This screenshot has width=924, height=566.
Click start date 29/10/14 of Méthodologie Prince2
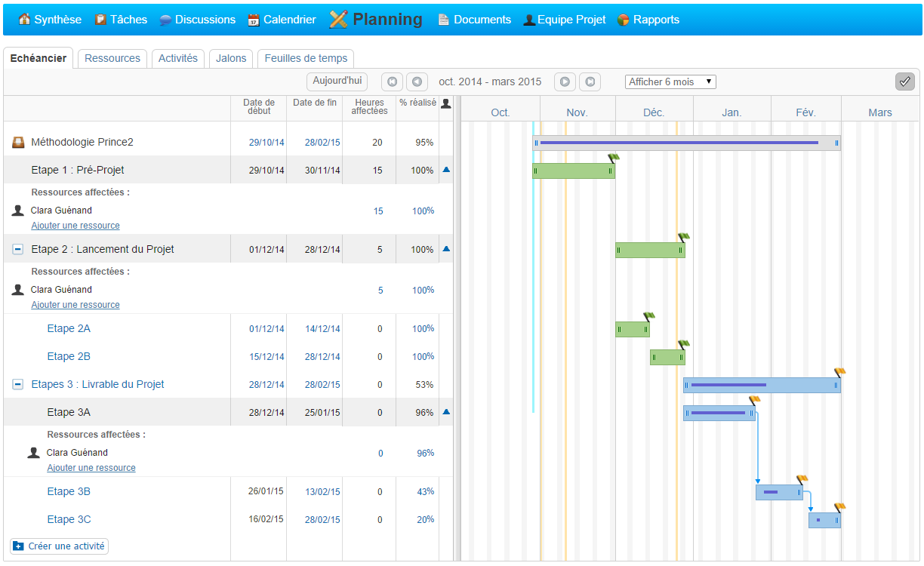coord(266,143)
